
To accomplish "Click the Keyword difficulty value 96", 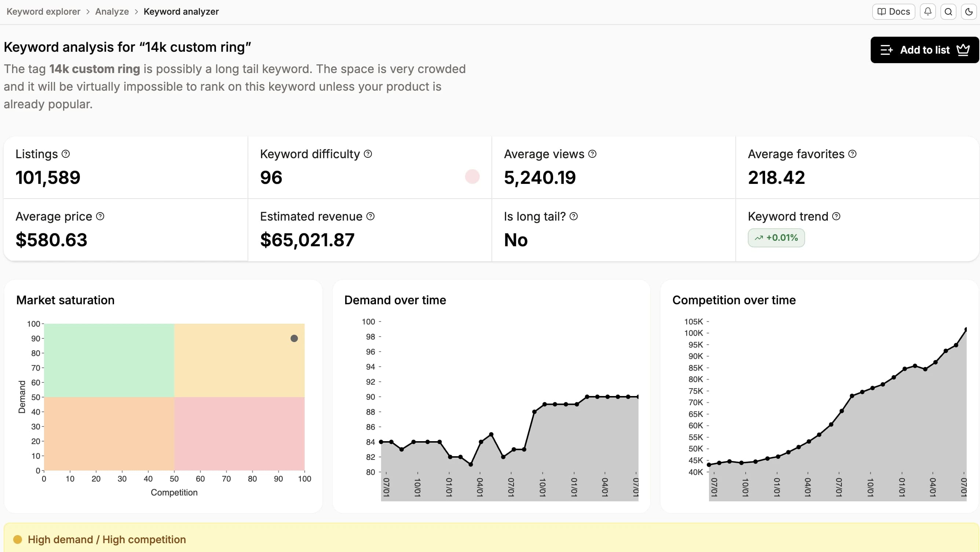I will (x=271, y=177).
